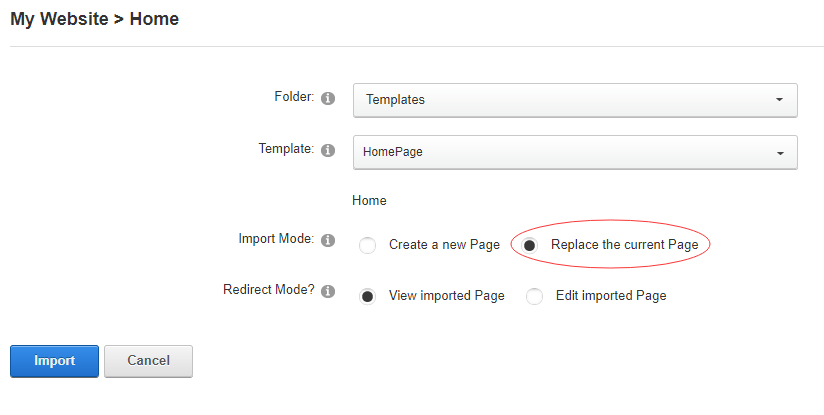Viewport: 824px width, 415px height.
Task: Select 'View imported Page' redirect option
Action: point(368,296)
